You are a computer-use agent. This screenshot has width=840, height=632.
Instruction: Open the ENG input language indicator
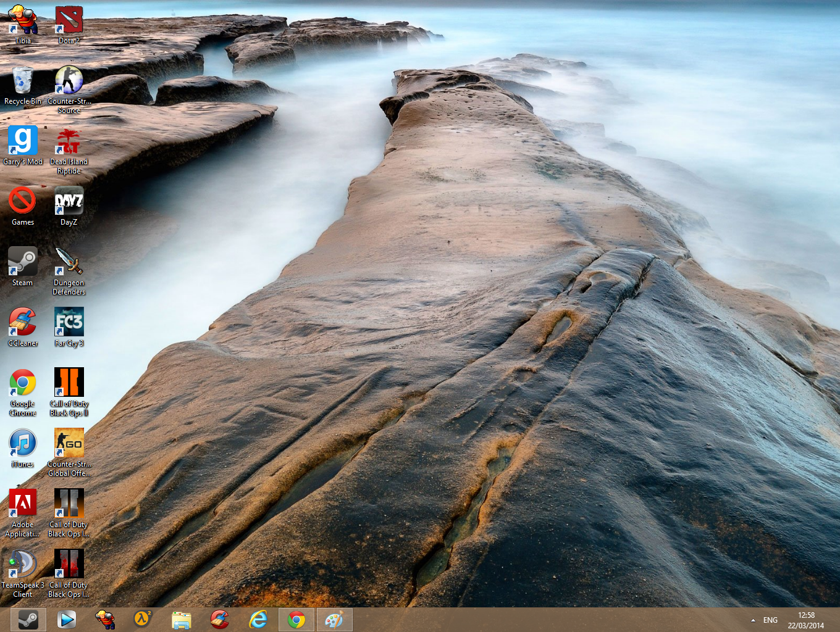click(x=770, y=620)
